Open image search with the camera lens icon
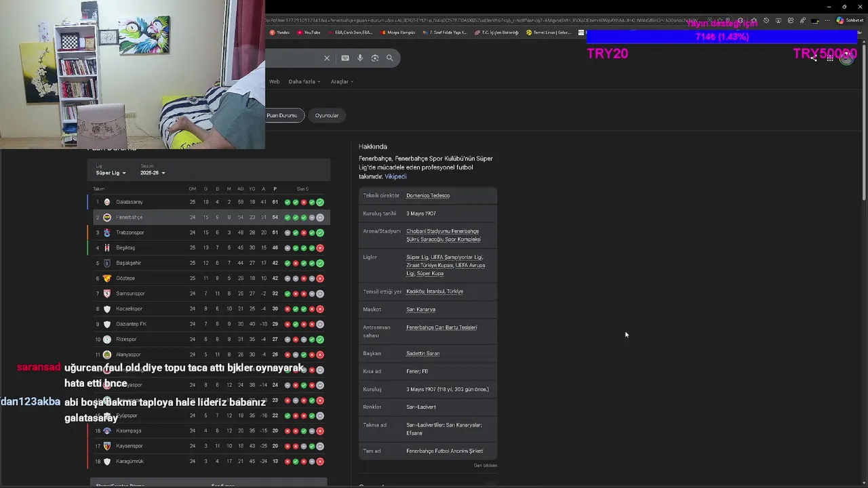 [375, 58]
